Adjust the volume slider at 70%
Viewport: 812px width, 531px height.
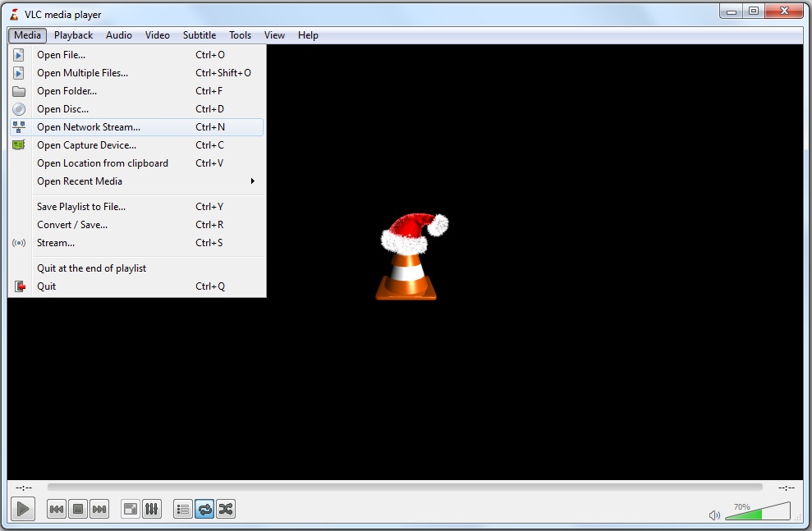point(758,510)
